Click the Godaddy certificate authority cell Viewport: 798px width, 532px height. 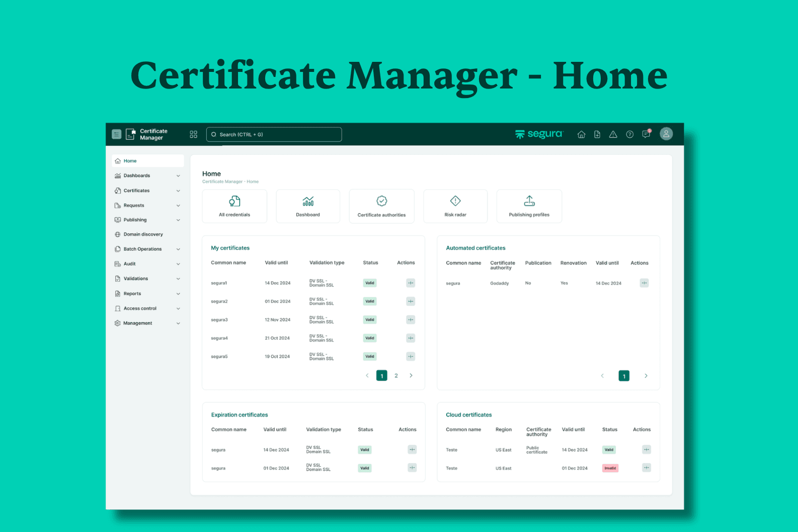pyautogui.click(x=500, y=284)
